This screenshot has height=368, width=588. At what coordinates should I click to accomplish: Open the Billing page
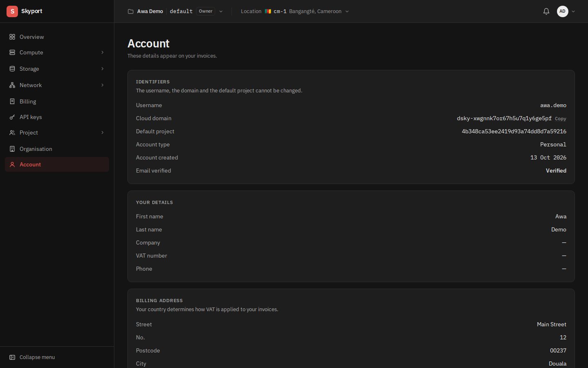(57, 101)
